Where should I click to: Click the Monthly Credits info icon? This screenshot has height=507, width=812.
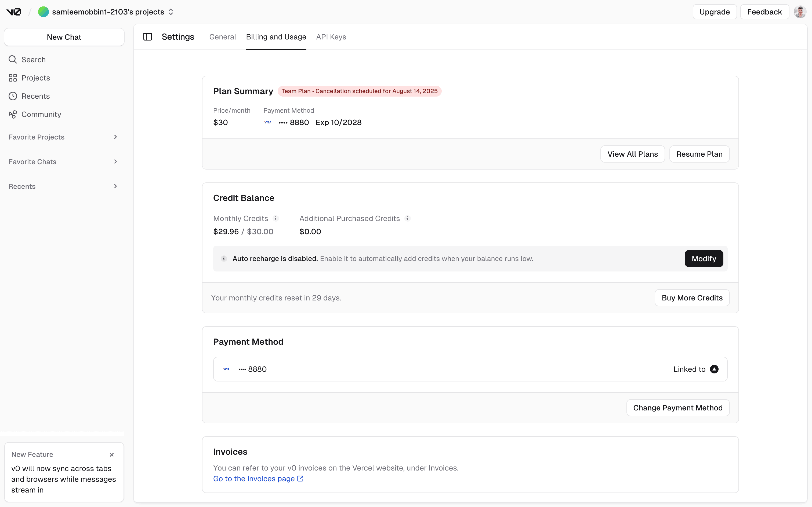point(276,218)
